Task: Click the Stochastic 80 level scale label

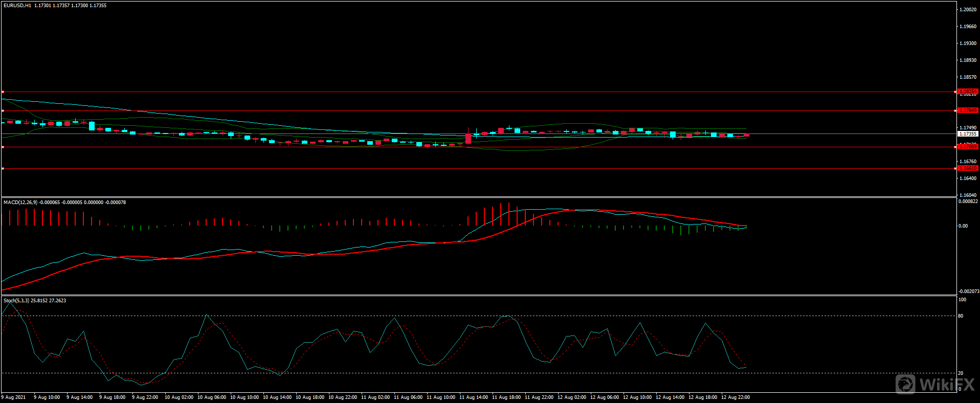Action: click(961, 316)
